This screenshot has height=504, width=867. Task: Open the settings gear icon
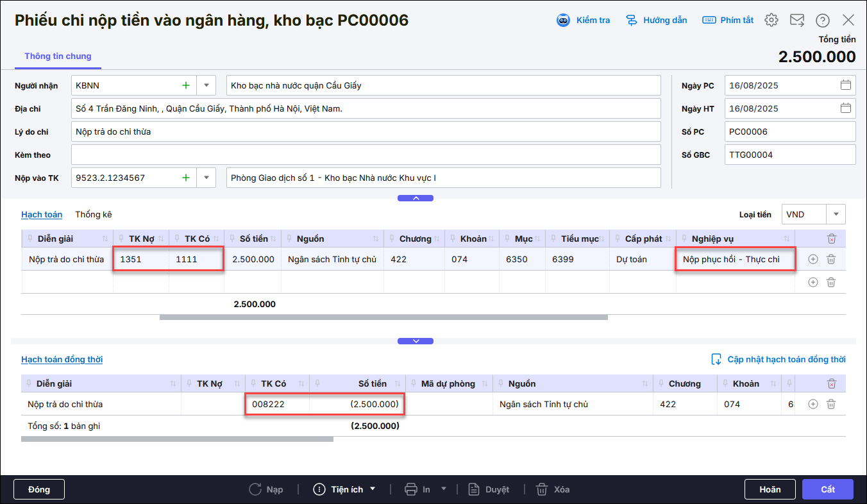coord(771,21)
